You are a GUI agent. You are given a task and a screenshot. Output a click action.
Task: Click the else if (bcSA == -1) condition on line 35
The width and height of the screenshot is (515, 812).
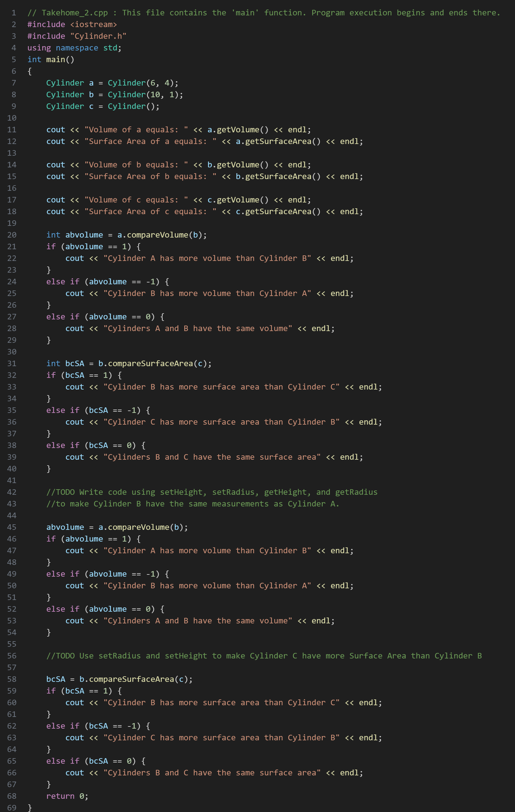click(98, 410)
